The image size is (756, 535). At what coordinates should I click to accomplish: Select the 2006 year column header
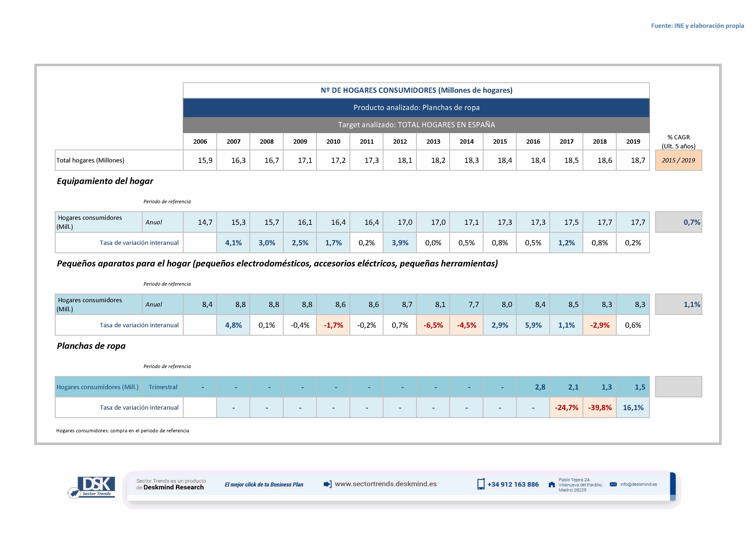(200, 142)
